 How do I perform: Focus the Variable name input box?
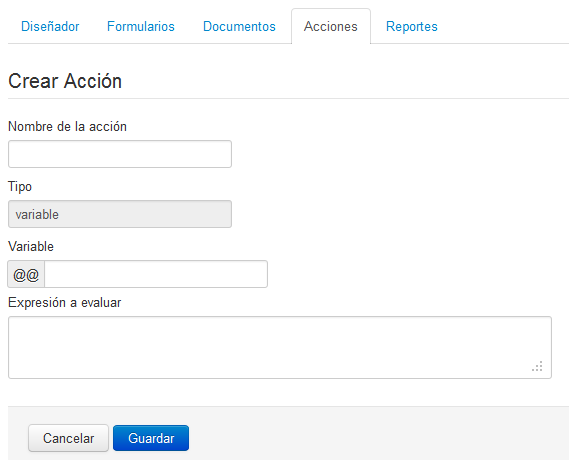click(x=156, y=274)
